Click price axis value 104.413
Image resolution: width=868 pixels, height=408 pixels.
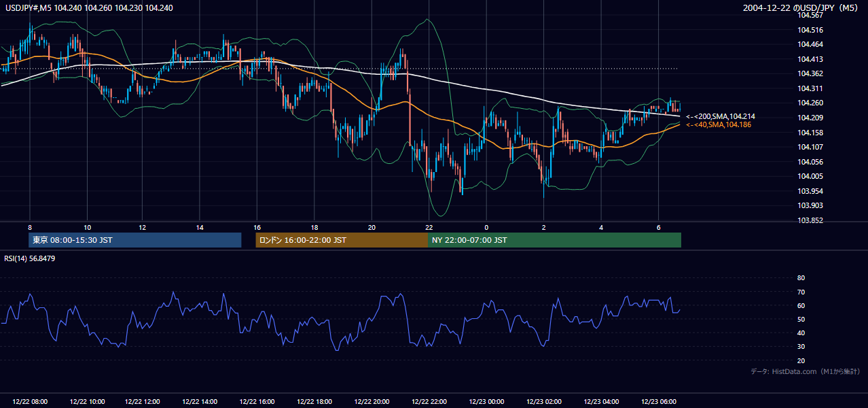(811, 59)
